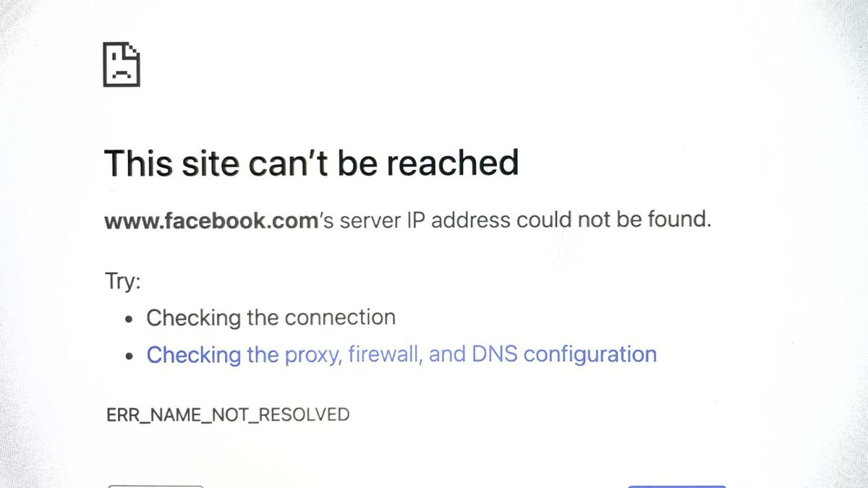This screenshot has height=488, width=868.
Task: Click the sad page error icon
Action: coord(122,64)
